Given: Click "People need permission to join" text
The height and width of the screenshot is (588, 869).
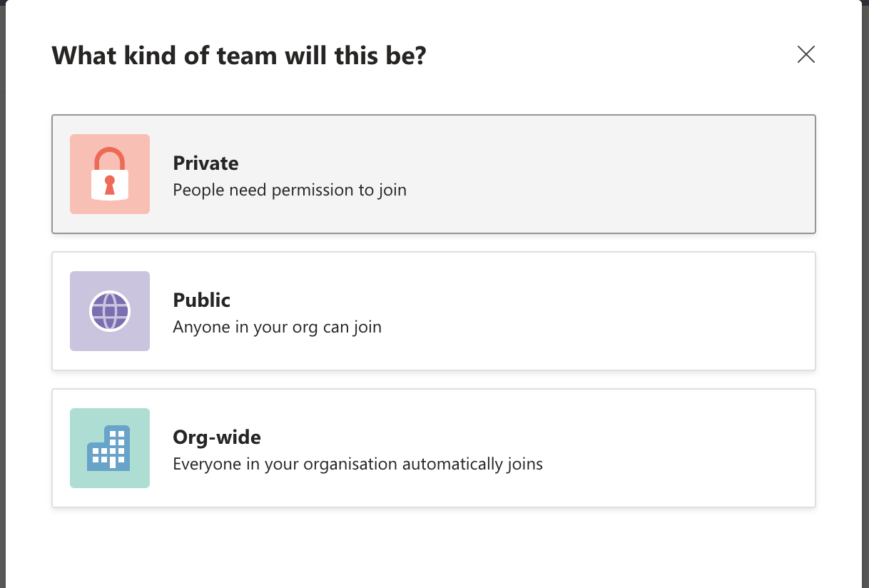Looking at the screenshot, I should click(x=290, y=191).
